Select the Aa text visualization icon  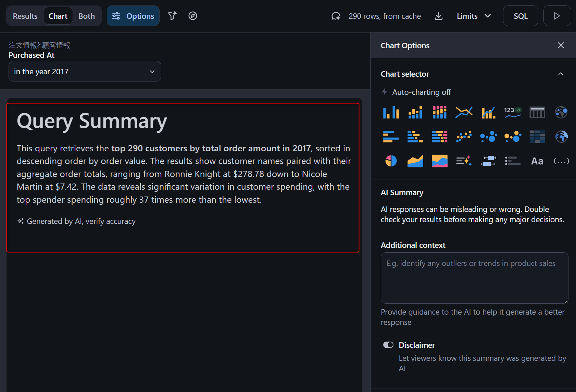coord(537,161)
